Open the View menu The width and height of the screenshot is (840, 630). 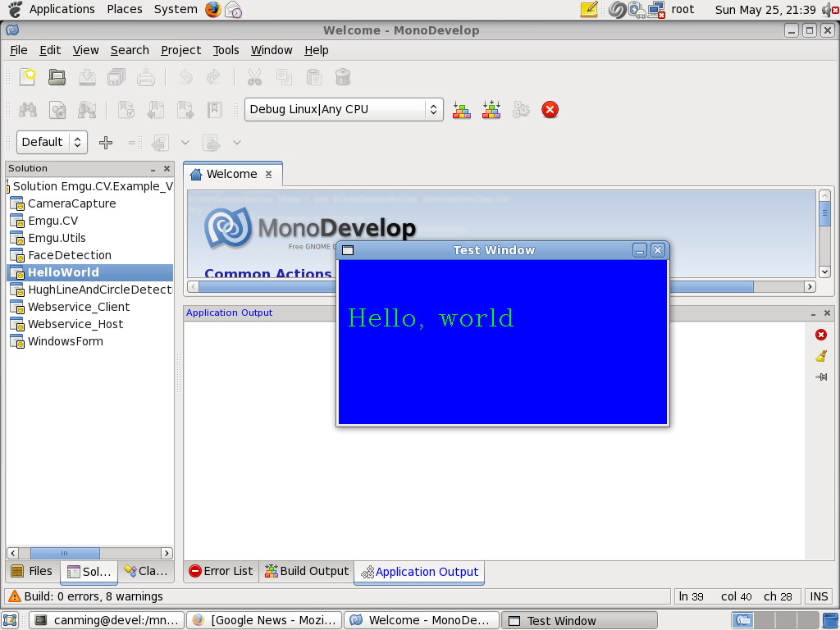[85, 50]
